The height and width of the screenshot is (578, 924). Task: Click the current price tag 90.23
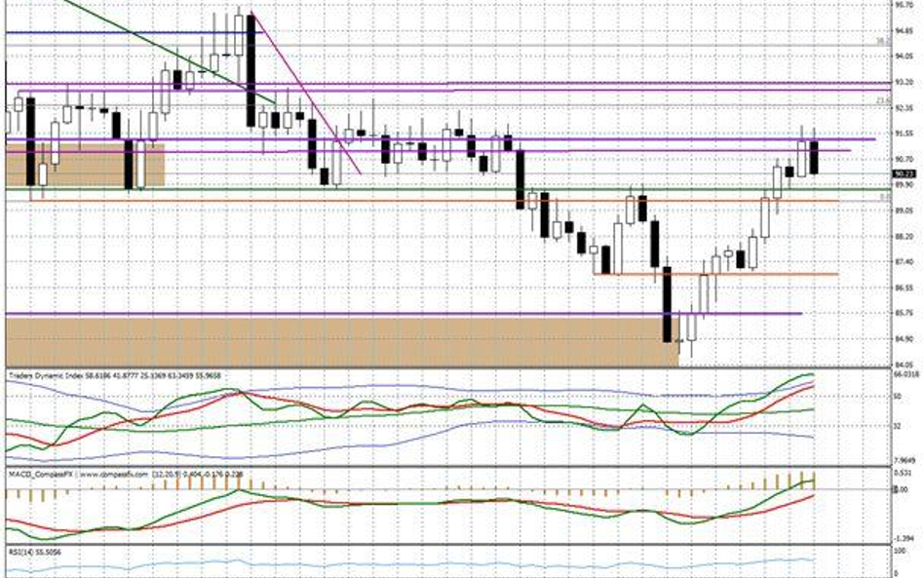pyautogui.click(x=905, y=173)
